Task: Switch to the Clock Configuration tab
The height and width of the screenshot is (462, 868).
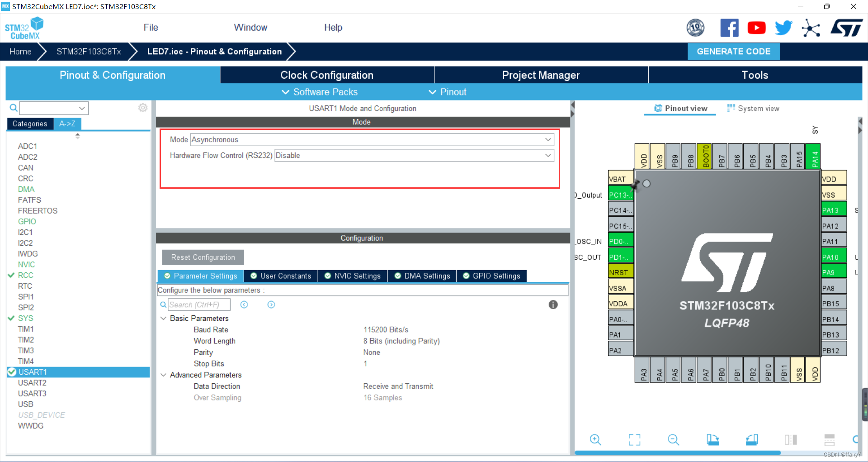Action: [327, 75]
